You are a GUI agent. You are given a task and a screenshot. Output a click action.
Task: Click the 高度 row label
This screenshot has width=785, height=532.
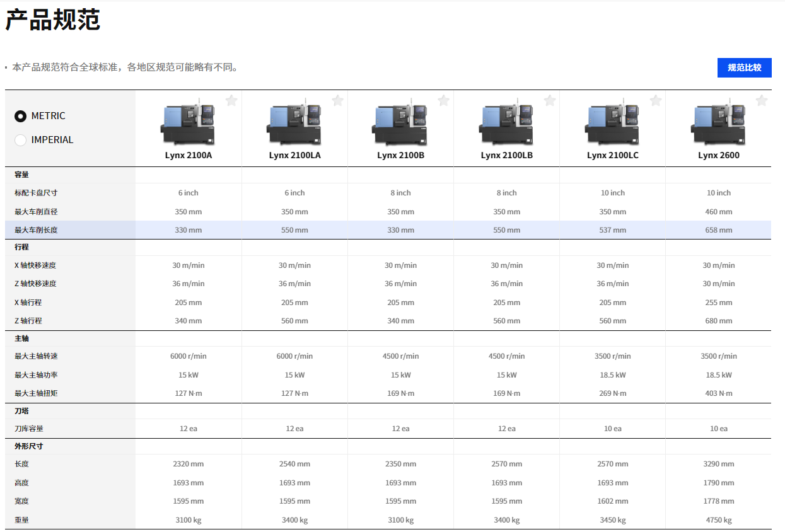(22, 483)
